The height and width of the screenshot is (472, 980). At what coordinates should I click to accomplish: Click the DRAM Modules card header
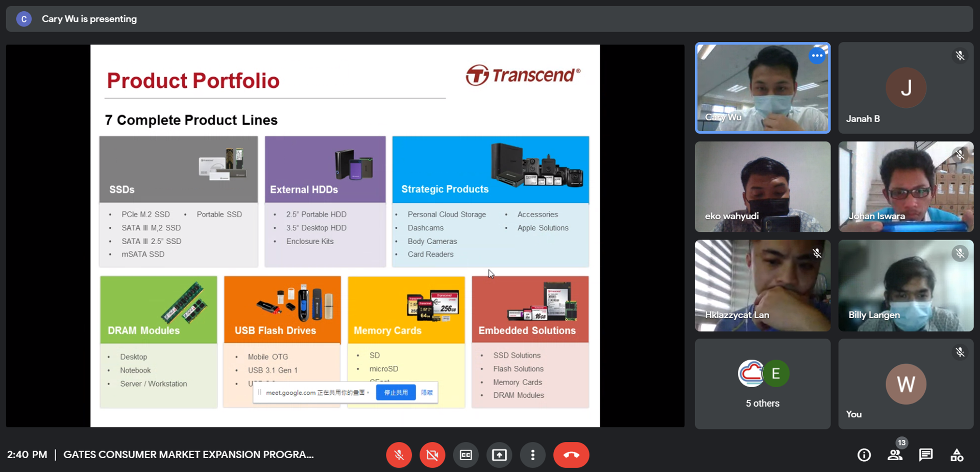(159, 310)
